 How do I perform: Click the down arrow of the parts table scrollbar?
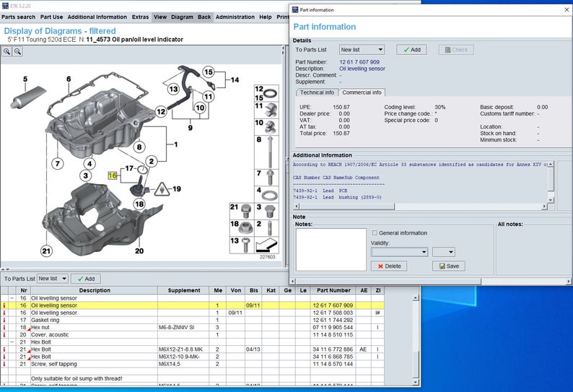(x=415, y=382)
